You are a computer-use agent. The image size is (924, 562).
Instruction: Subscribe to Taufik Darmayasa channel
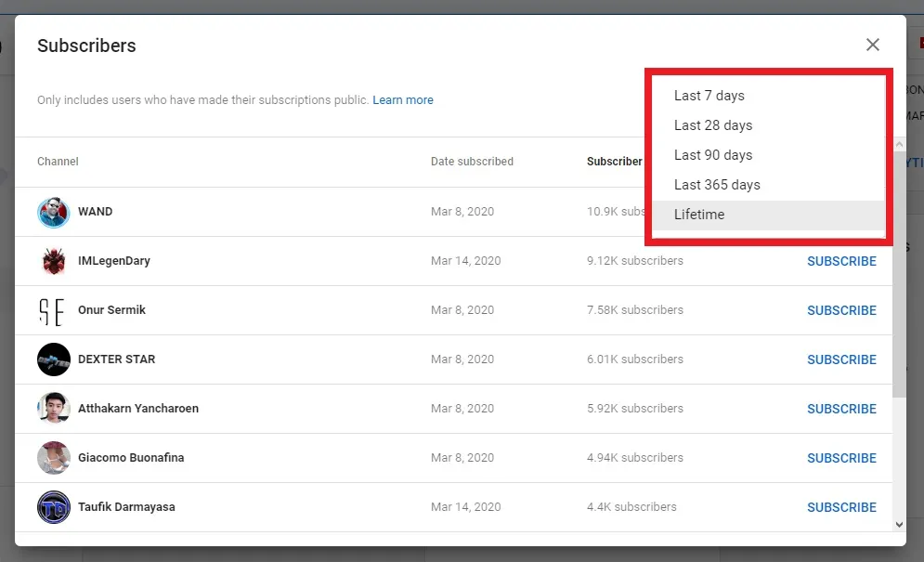(841, 507)
